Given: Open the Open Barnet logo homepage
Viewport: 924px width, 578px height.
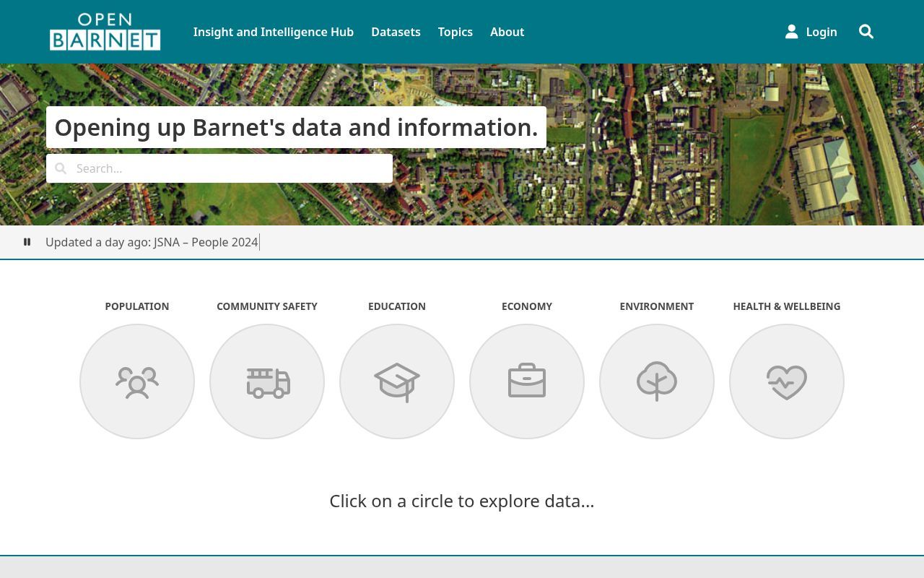Looking at the screenshot, I should click(x=105, y=32).
